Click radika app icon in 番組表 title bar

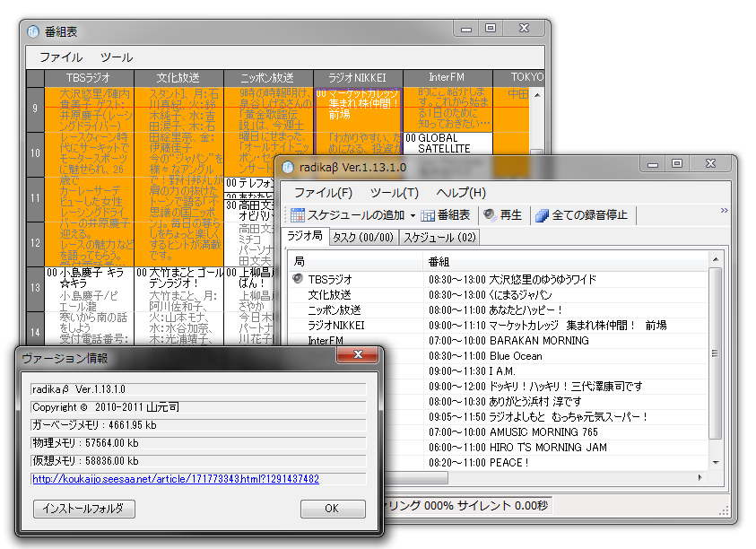point(33,31)
